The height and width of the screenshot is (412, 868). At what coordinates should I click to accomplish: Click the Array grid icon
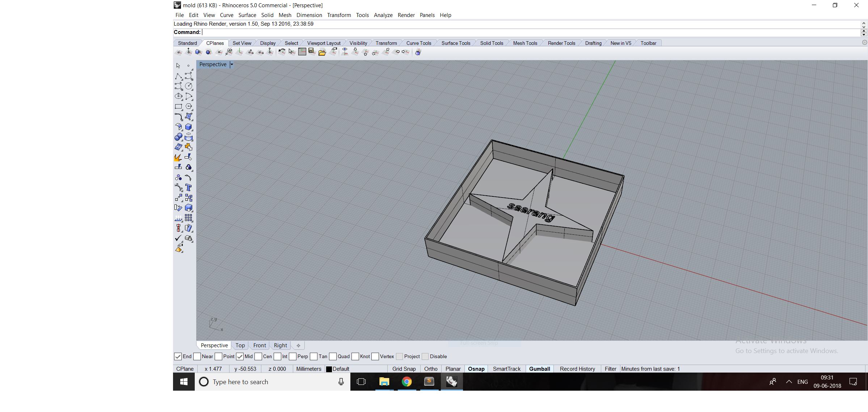click(x=189, y=218)
